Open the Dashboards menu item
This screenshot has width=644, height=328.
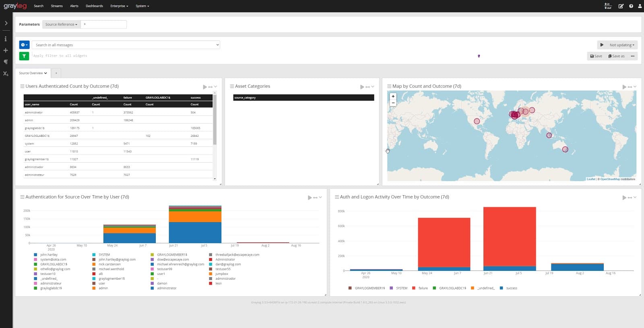pyautogui.click(x=94, y=6)
